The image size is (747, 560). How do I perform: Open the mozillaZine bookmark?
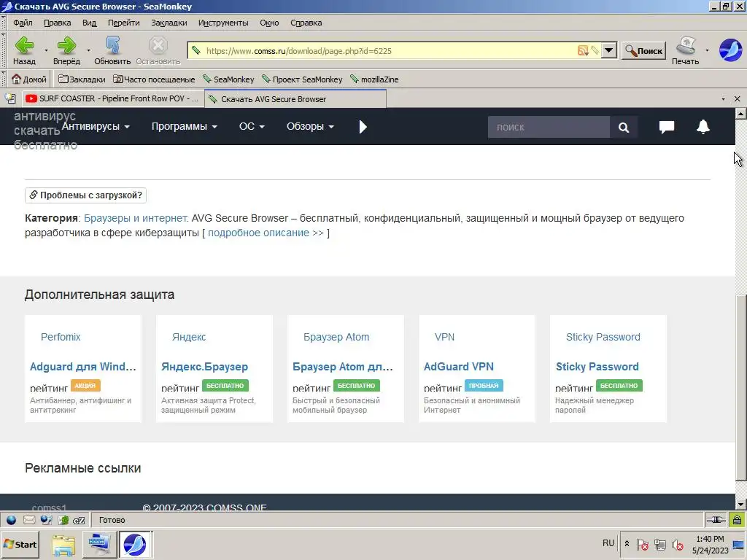click(x=374, y=79)
